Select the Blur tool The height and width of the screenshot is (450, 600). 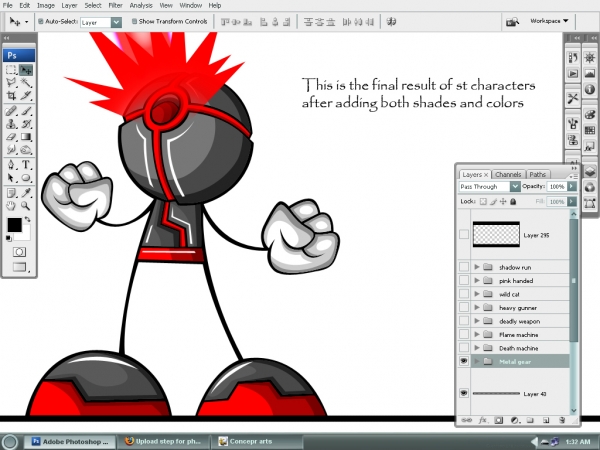[x=11, y=149]
